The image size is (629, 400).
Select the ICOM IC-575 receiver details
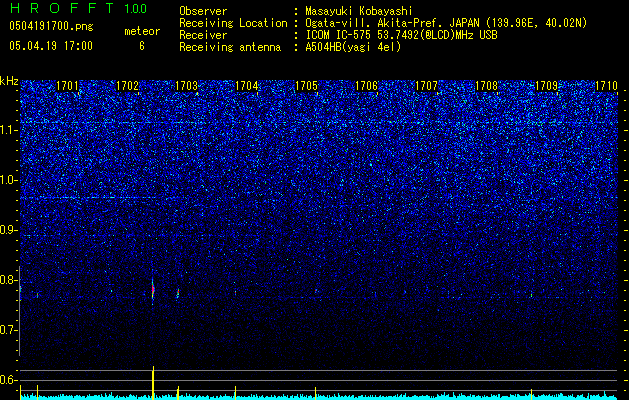[x=401, y=35]
